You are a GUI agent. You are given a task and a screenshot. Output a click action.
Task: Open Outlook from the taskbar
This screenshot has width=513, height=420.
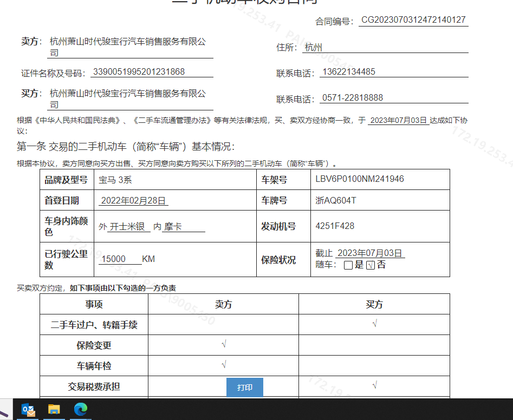(28, 410)
